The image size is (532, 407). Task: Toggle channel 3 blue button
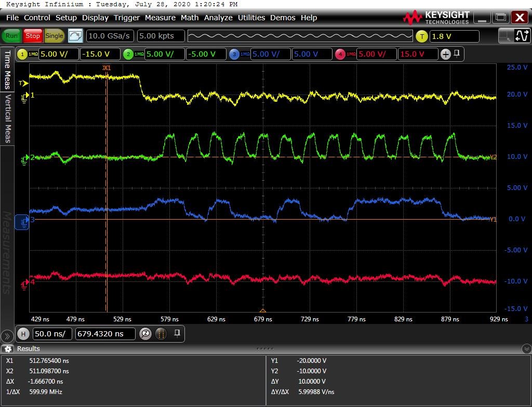tap(234, 55)
